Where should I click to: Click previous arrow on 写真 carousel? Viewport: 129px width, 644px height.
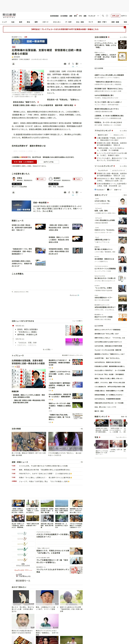95,445
